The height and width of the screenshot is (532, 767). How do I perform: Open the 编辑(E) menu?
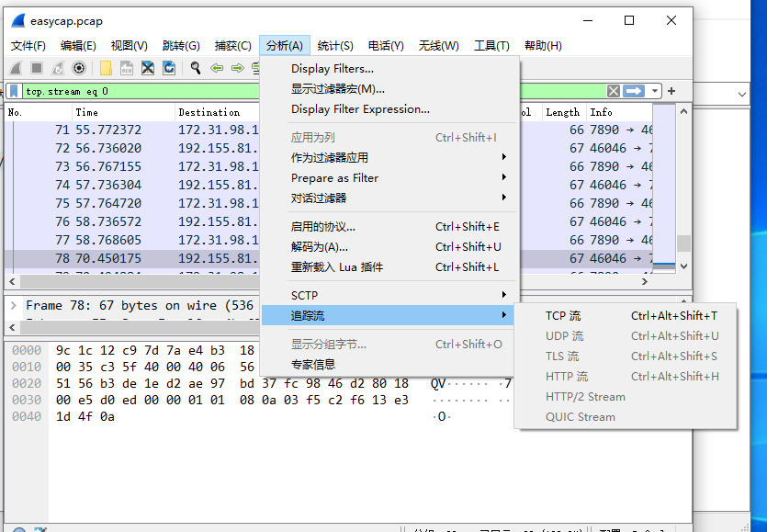(78, 46)
